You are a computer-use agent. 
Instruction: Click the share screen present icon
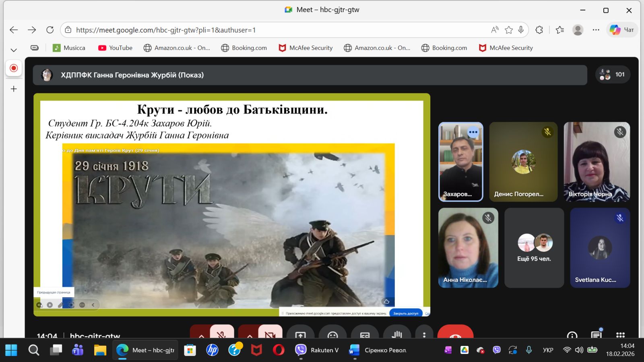300,334
